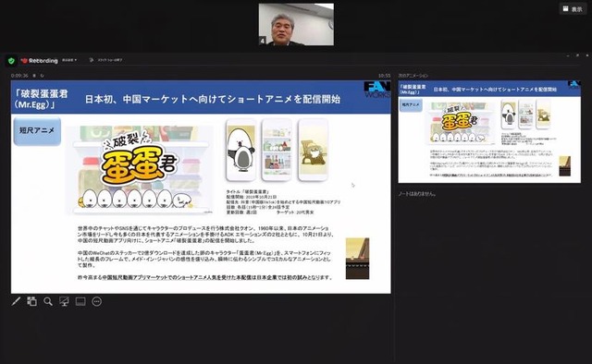Black out the slide show screen
This screenshot has width=592, height=364.
pos(64,301)
